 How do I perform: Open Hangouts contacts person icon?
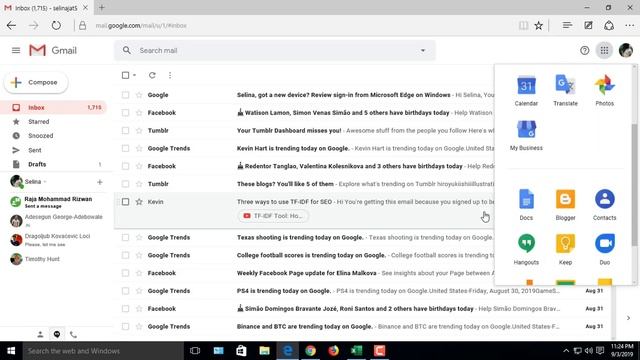click(40, 334)
